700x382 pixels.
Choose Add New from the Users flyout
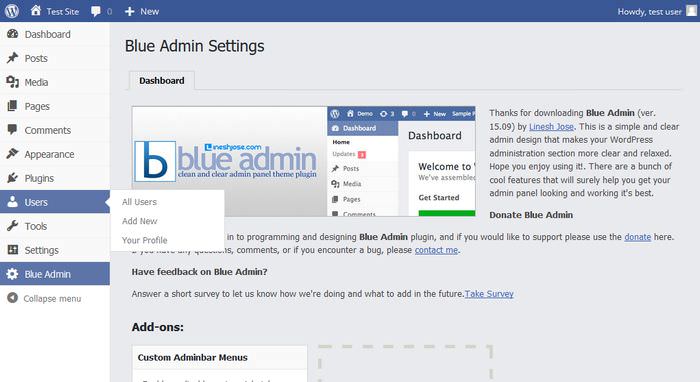pyautogui.click(x=140, y=221)
